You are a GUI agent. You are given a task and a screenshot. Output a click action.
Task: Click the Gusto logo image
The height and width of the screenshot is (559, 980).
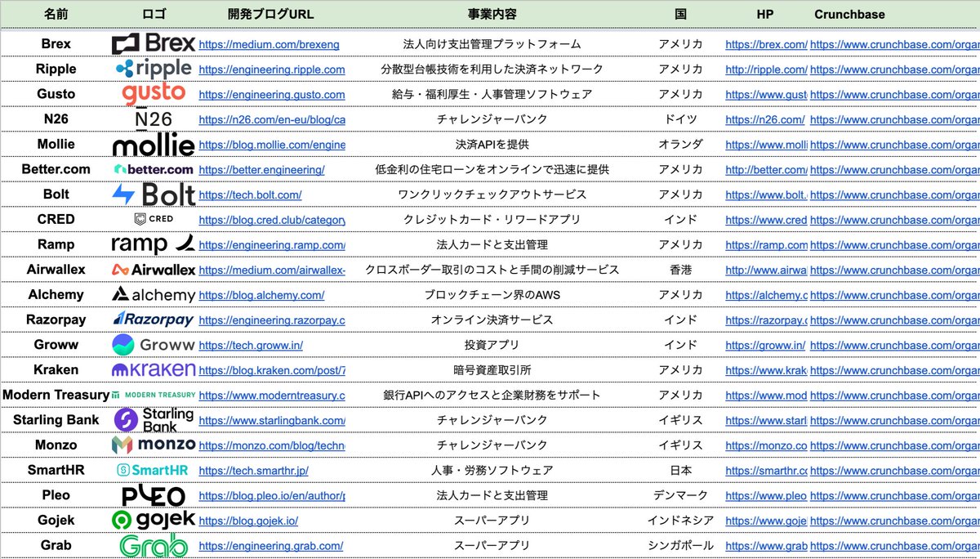pyautogui.click(x=154, y=94)
